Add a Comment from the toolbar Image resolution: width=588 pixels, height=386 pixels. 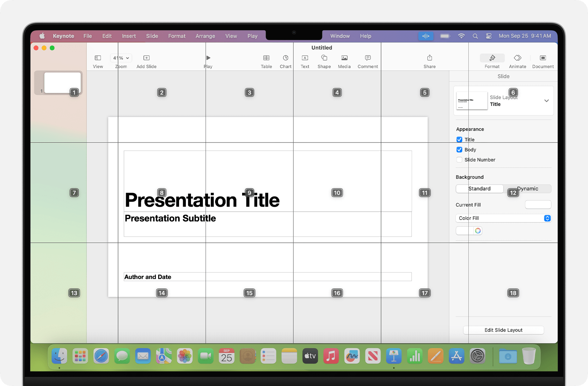pos(368,58)
